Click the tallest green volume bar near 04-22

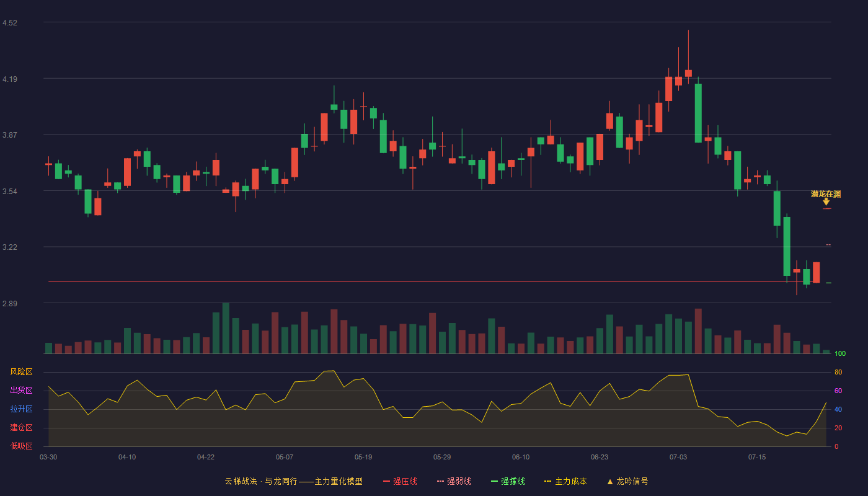(226, 328)
